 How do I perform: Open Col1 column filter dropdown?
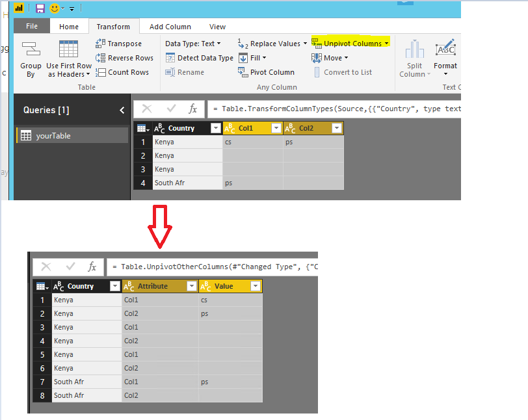276,128
